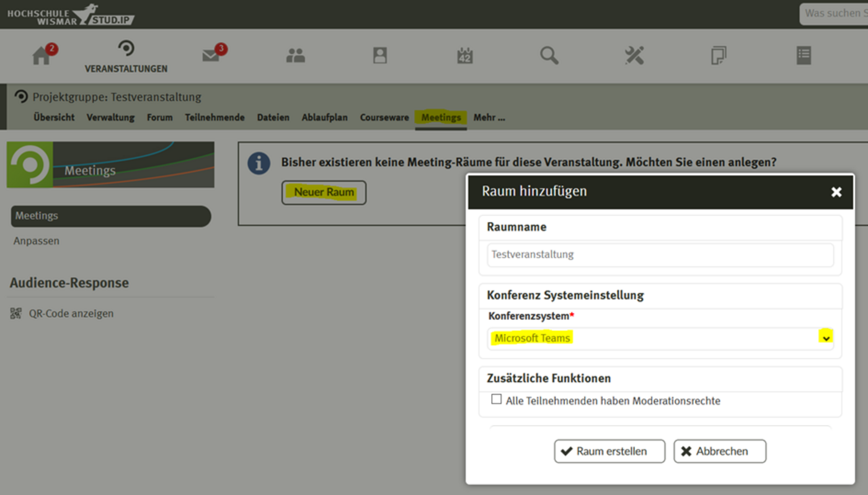
Task: Open the Courseware tab
Action: pyautogui.click(x=384, y=117)
